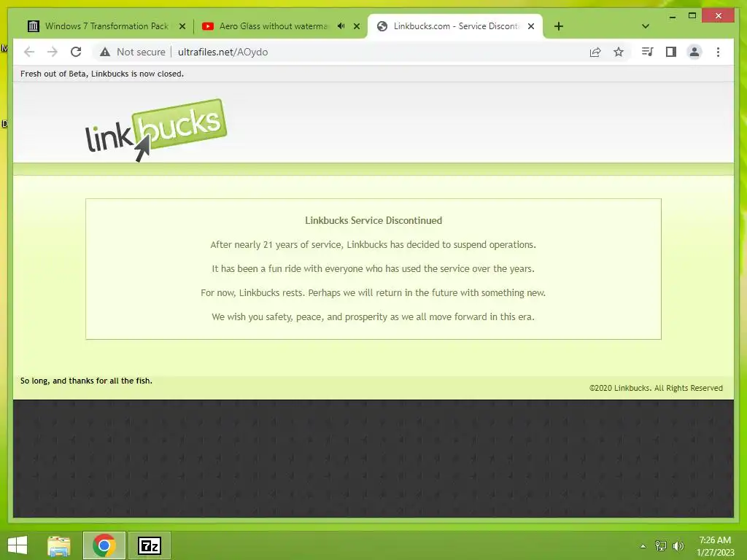Reload the current page
The height and width of the screenshot is (560, 747).
click(76, 52)
